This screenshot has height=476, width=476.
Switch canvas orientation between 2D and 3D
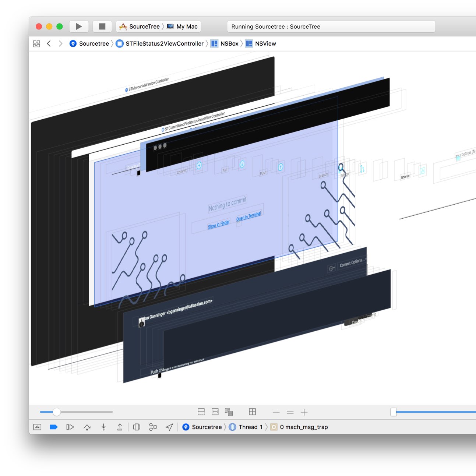click(252, 412)
